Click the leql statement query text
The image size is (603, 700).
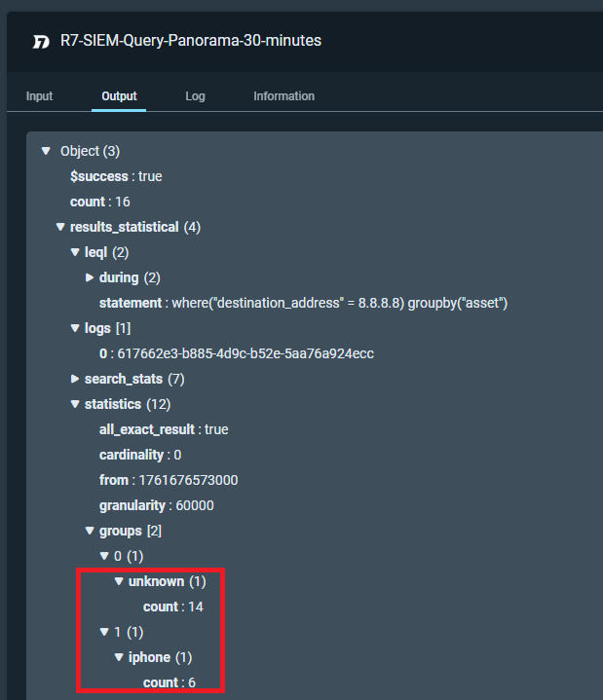[x=339, y=303]
